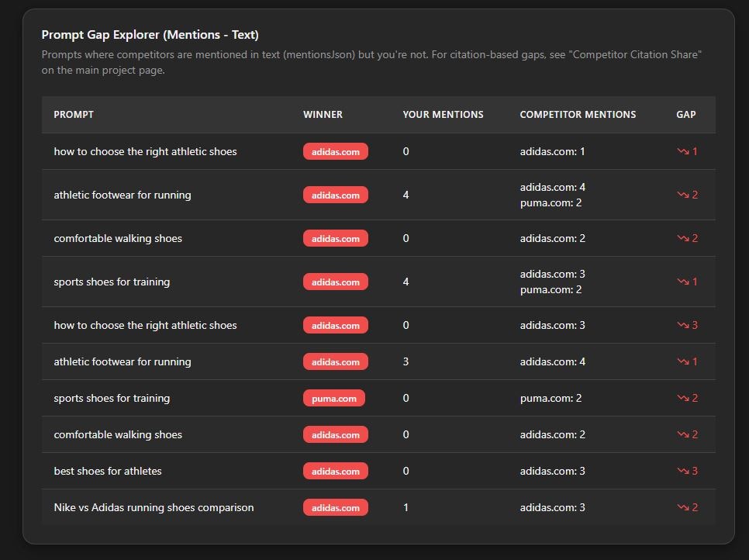Image resolution: width=749 pixels, height=560 pixels.
Task: Click the "adidas.com: 4" competitor mention entry
Action: (x=551, y=187)
